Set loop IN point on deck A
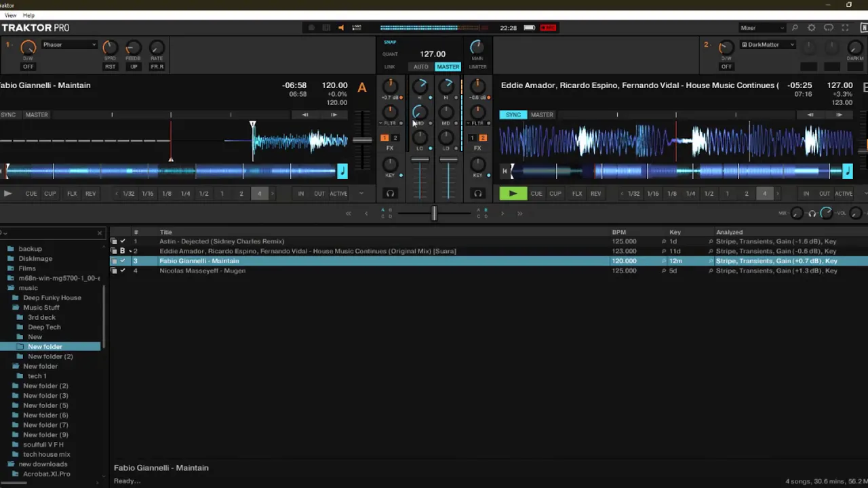 300,194
